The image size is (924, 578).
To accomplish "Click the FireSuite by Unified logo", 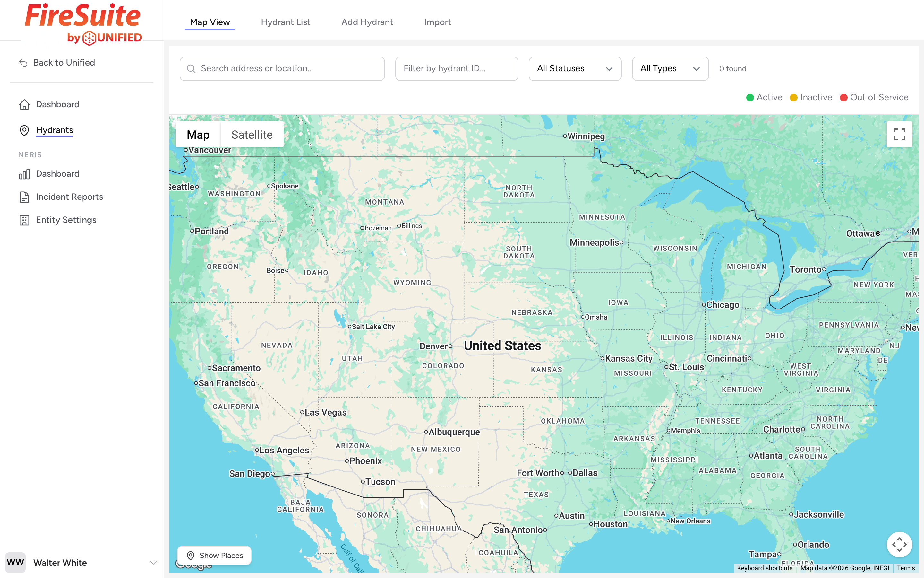I will (x=83, y=24).
